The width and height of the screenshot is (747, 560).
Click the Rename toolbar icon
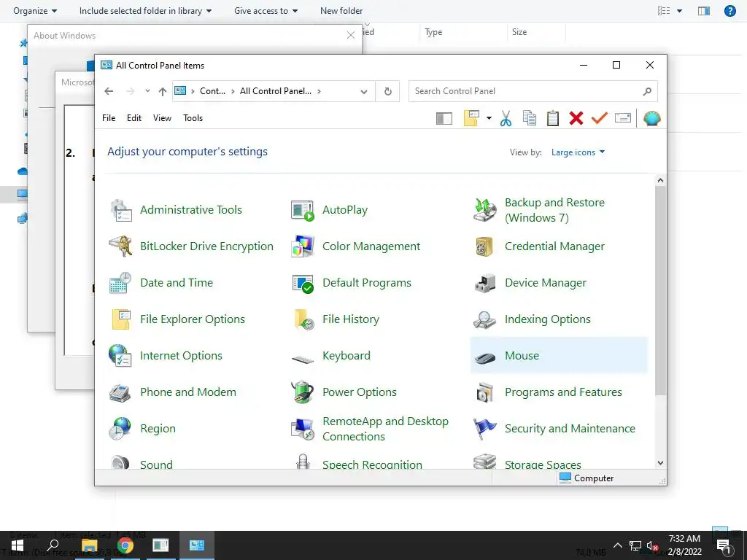(623, 117)
